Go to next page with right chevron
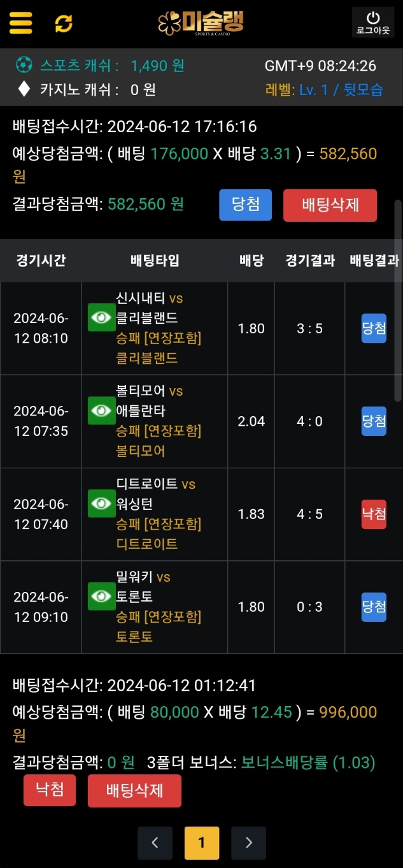 tap(248, 843)
